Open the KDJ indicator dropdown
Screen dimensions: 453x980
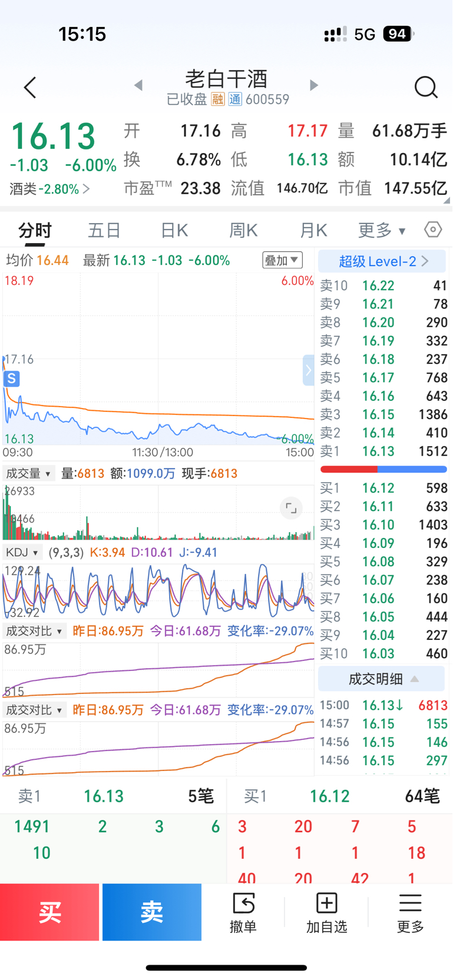[22, 553]
